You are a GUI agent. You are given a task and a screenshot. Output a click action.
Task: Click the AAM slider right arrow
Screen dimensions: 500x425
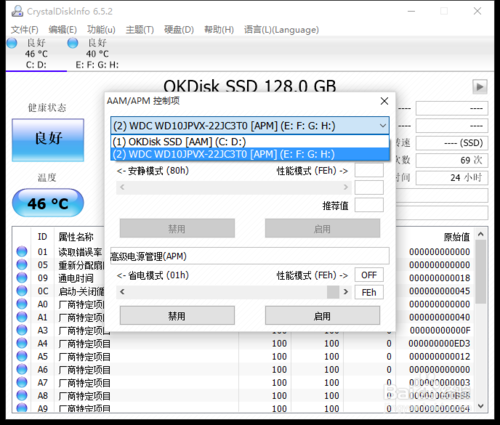tap(346, 187)
